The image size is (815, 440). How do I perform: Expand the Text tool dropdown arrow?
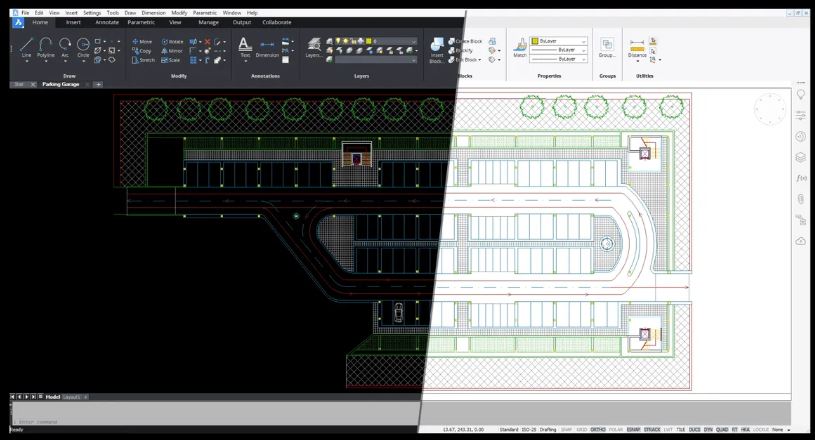[x=245, y=61]
